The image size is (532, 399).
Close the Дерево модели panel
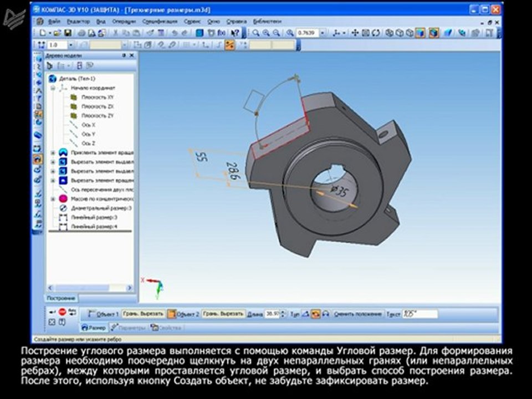[x=132, y=55]
